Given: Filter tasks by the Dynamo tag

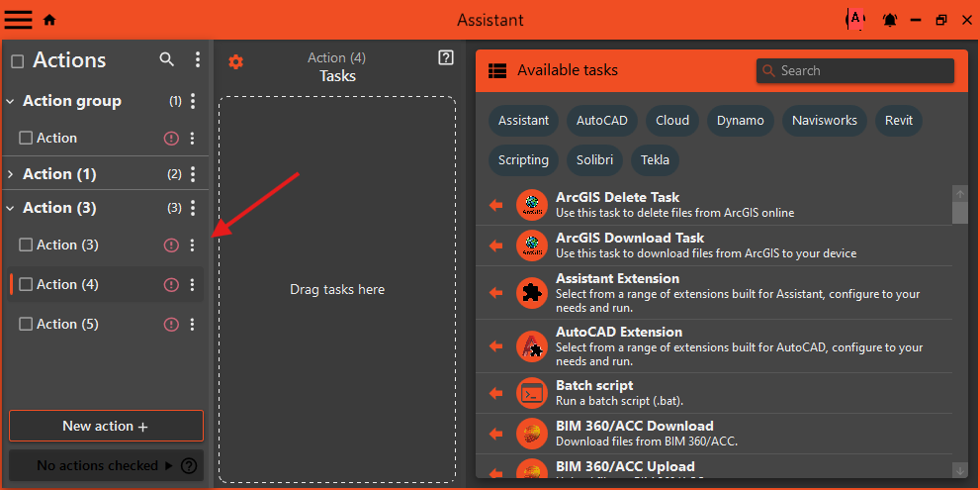Looking at the screenshot, I should (x=741, y=121).
